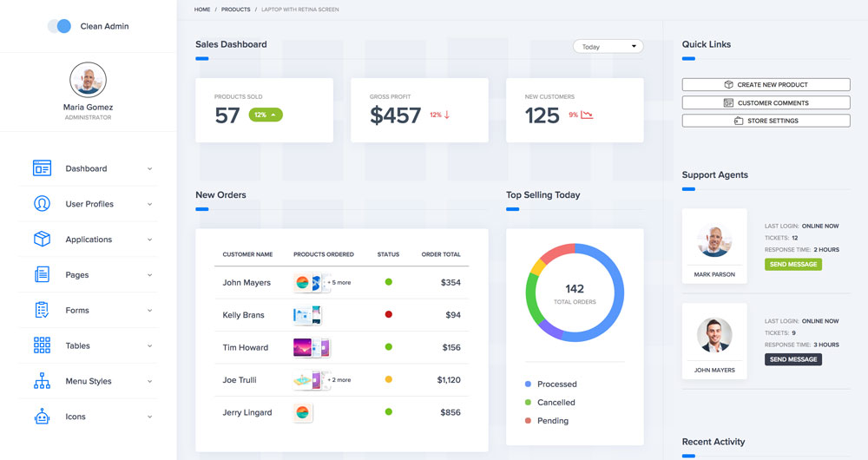Click the Dashboard sidebar icon
Viewport: 868px width, 460px height.
tap(42, 168)
